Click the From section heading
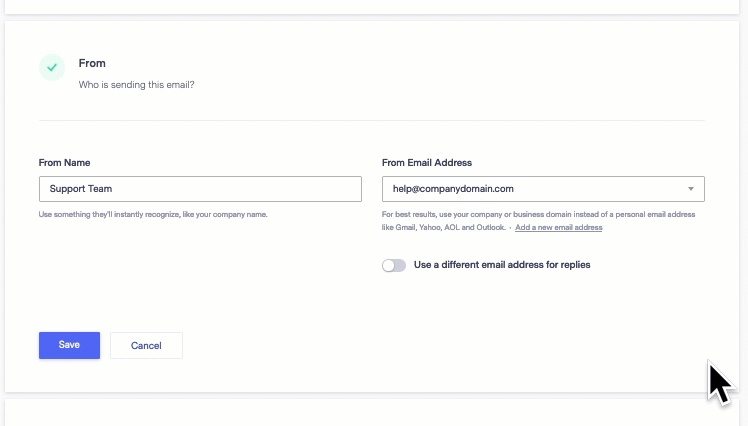 (92, 63)
